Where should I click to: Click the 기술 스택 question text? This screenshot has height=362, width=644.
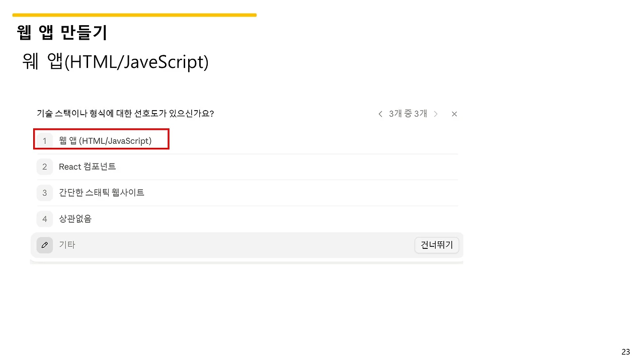pos(125,113)
